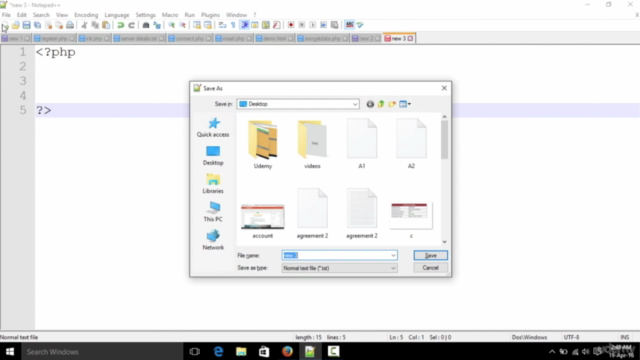Switch to the register.php tab
Viewport: 640px width, 360px height.
pyautogui.click(x=54, y=38)
